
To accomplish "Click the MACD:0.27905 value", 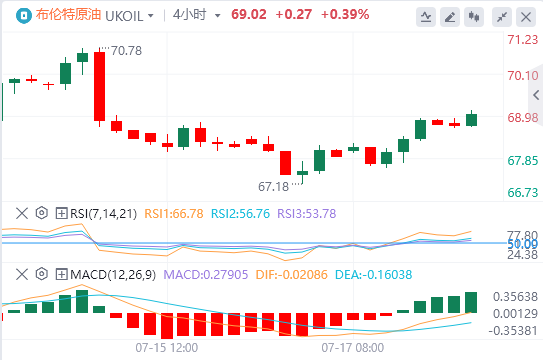I will [x=206, y=275].
